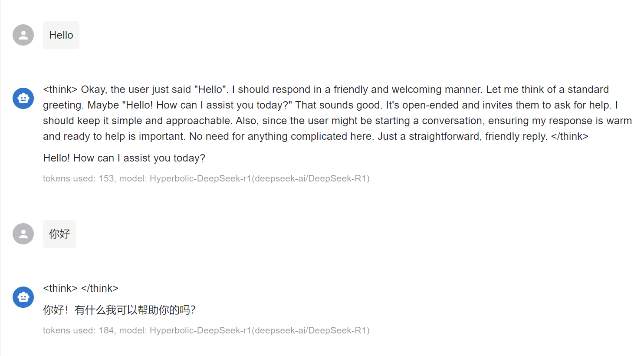Click the Chinese reply 你好！有什么我可以帮助你的吗？
644x356 pixels.
tap(119, 310)
